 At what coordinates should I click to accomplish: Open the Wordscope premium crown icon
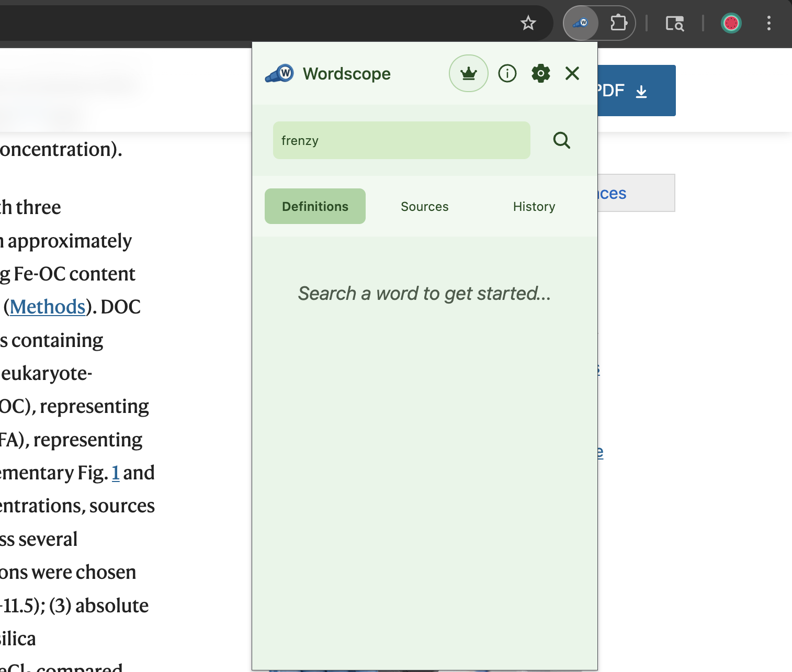[468, 73]
